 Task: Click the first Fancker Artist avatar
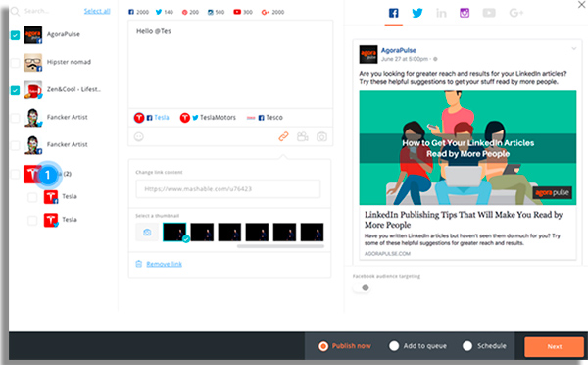(x=33, y=118)
